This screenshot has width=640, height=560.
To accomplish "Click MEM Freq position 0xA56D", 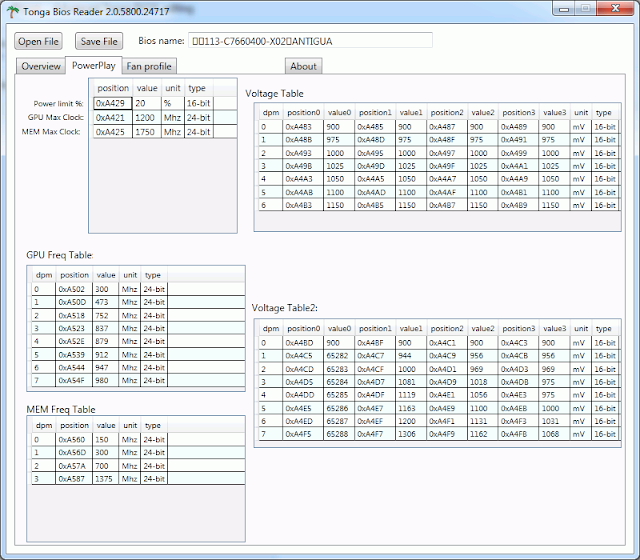I will click(74, 452).
